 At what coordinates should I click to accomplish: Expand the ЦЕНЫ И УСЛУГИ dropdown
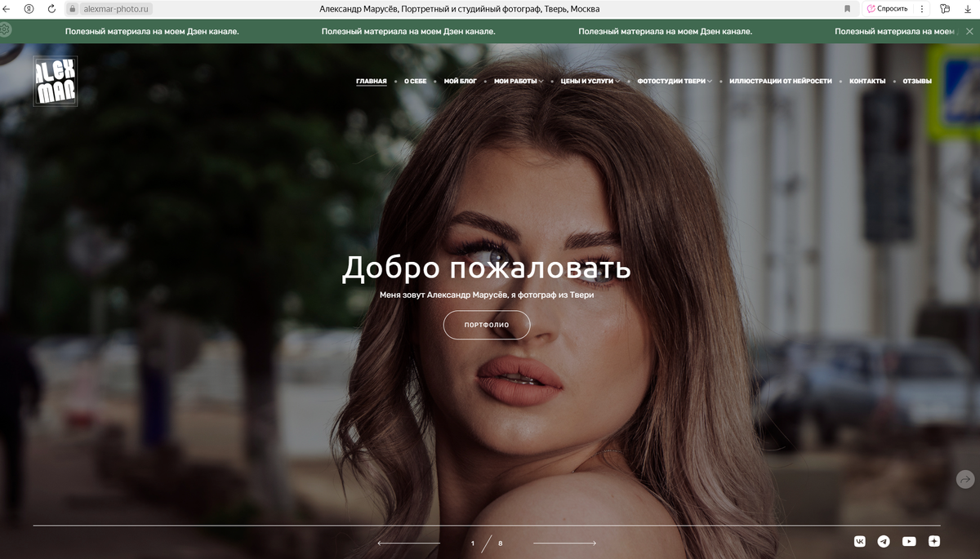[x=590, y=82]
